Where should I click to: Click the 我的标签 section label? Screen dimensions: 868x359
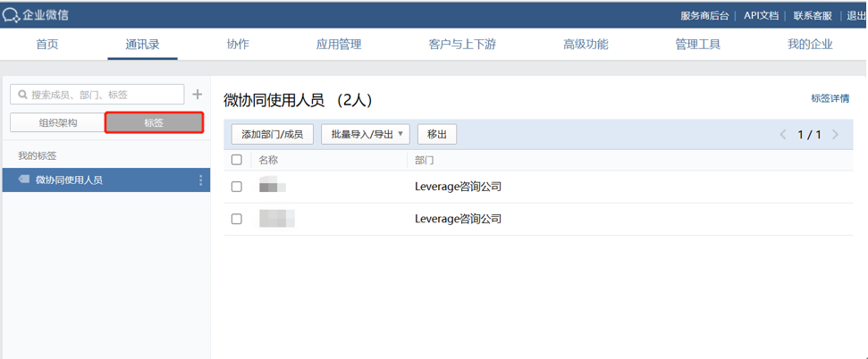click(37, 156)
